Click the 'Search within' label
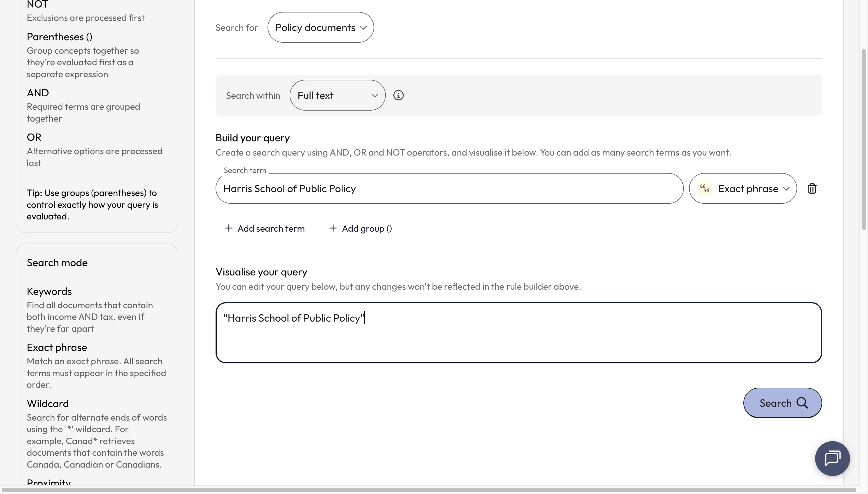 tap(253, 96)
